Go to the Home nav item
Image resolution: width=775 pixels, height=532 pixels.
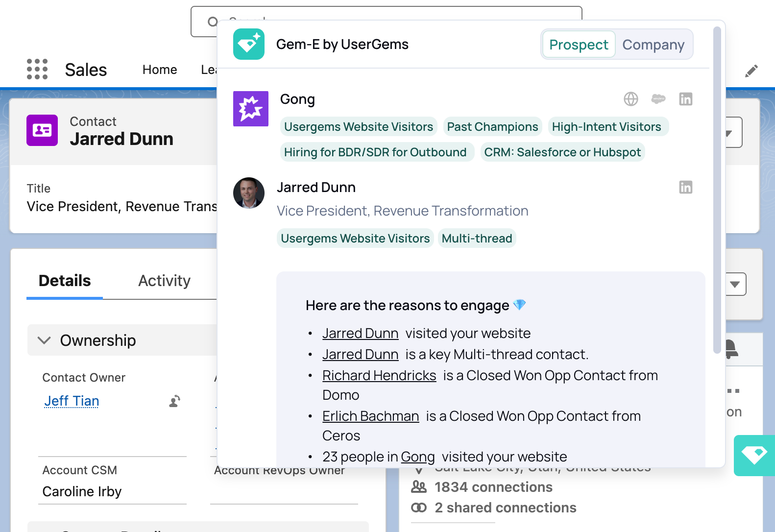(160, 70)
